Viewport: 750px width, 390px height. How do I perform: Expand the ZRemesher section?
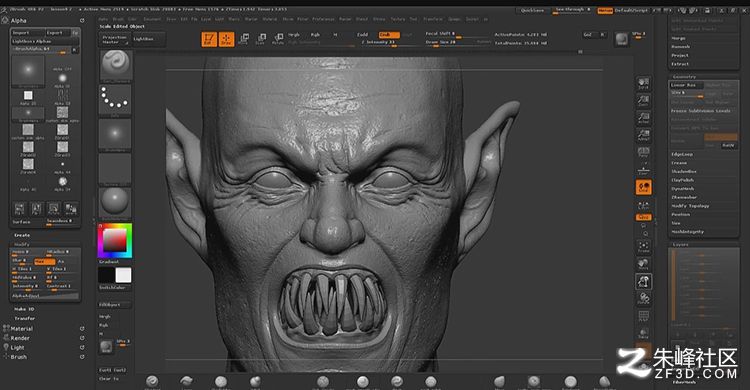pyautogui.click(x=684, y=197)
